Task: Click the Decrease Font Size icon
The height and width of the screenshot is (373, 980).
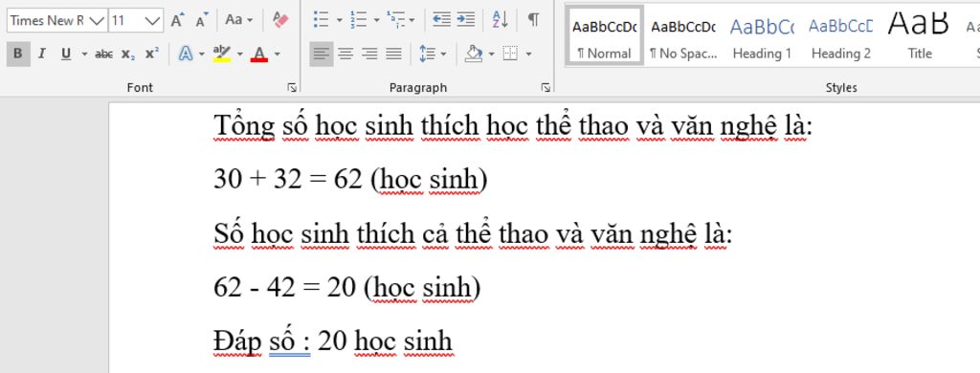Action: point(201,20)
